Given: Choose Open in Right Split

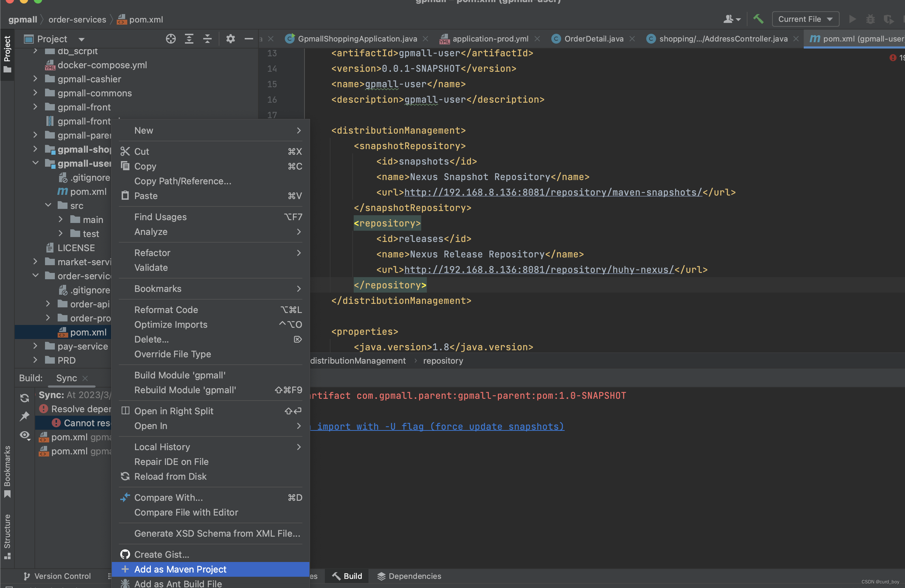Looking at the screenshot, I should coord(211,411).
